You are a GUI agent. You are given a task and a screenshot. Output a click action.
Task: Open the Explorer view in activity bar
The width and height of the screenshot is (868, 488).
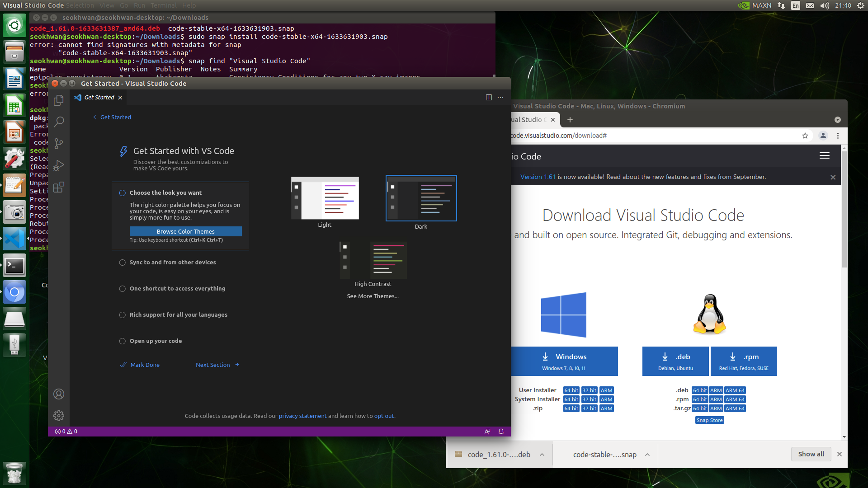coord(59,100)
